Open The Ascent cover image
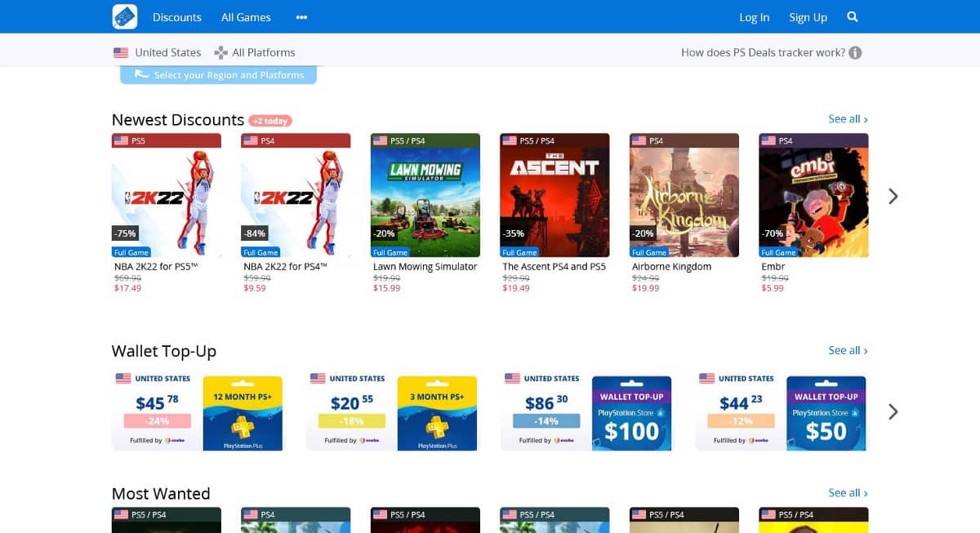 (555, 196)
